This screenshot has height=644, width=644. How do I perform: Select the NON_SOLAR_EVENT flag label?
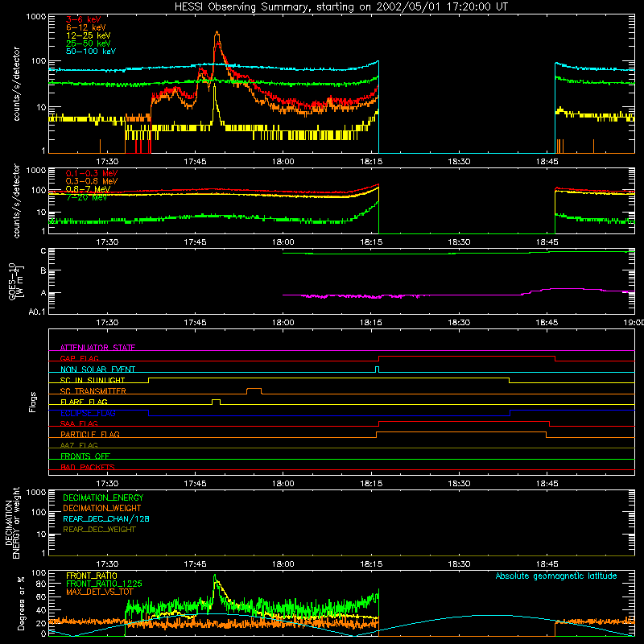coord(97,369)
